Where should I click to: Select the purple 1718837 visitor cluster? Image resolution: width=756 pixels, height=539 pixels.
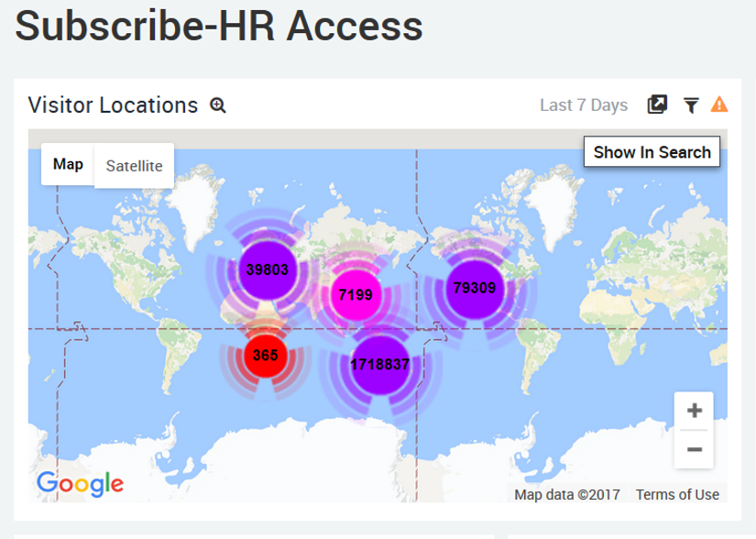[379, 365]
